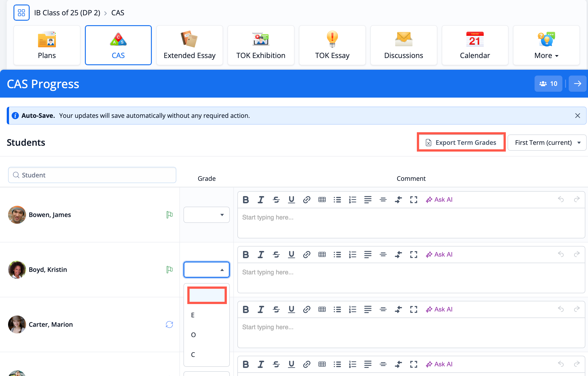The height and width of the screenshot is (376, 588).
Task: Toggle underline in Bowen, James comment toolbar
Action: coord(291,200)
